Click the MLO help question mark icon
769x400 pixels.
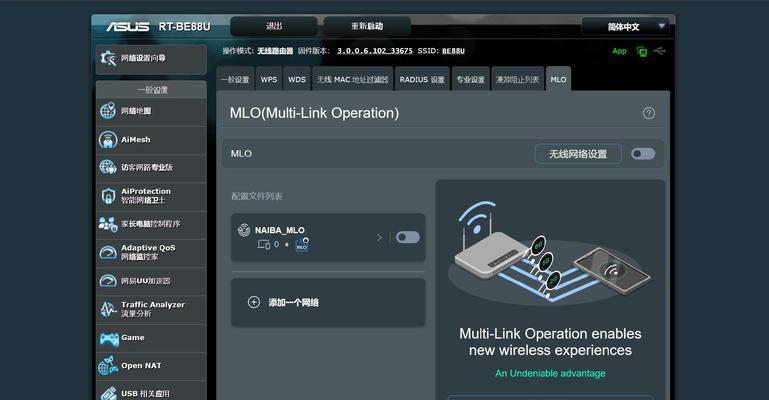click(x=648, y=113)
